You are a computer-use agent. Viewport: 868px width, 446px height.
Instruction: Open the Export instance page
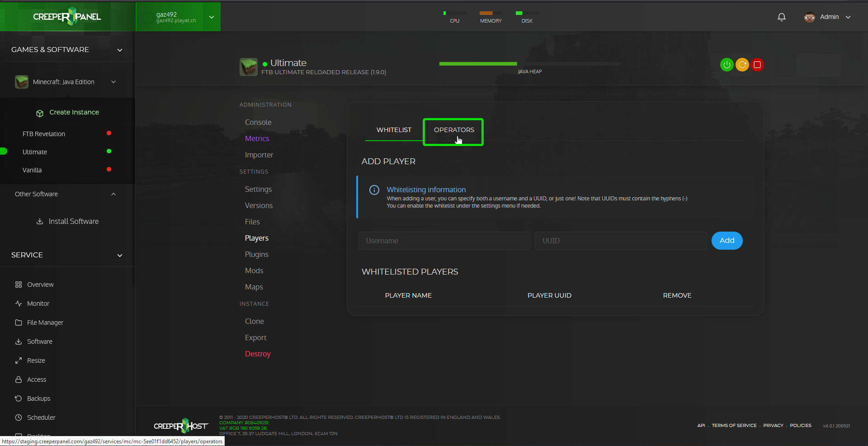(255, 337)
